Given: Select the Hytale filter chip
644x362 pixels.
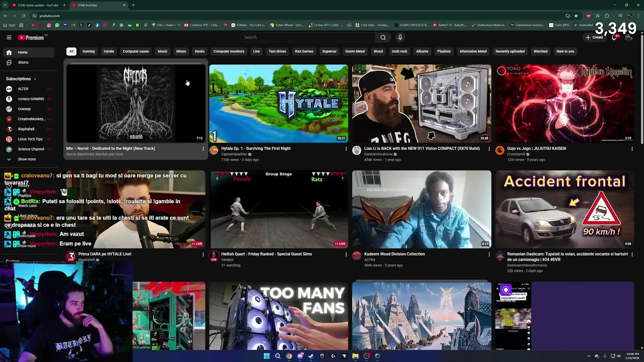Looking at the screenshot, I should tap(109, 51).
